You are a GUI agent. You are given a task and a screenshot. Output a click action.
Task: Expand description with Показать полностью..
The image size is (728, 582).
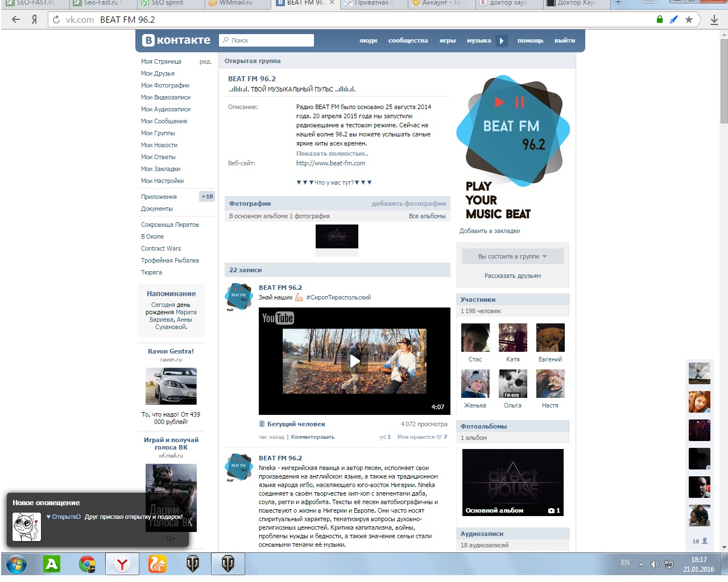point(332,153)
